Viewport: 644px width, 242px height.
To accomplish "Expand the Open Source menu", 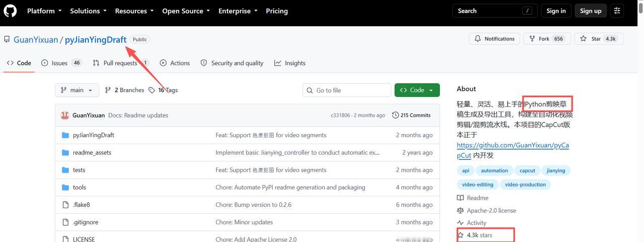I will coord(186,11).
